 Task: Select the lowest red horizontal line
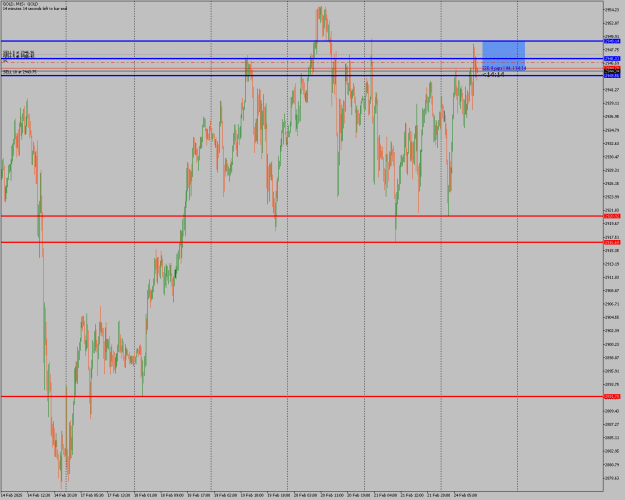click(x=302, y=396)
